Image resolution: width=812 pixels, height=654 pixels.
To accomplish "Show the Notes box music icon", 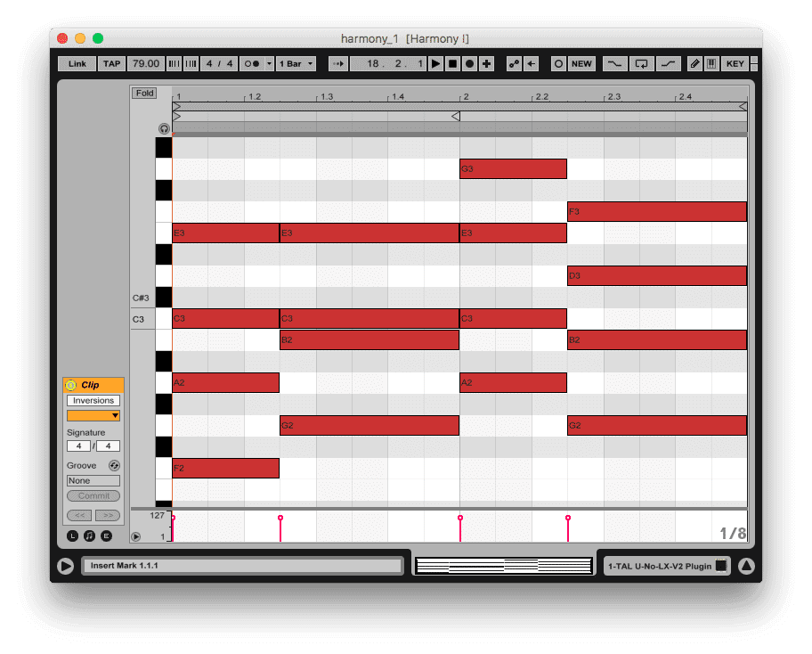I will (x=89, y=535).
